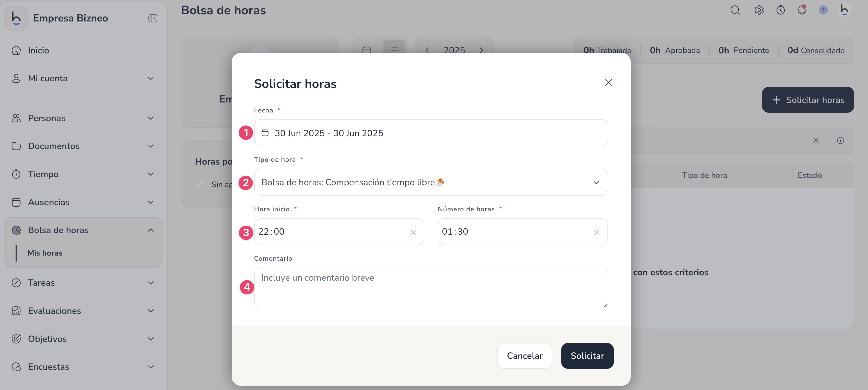Expand the Ausencias sidebar menu
The height and width of the screenshot is (390, 868).
click(x=83, y=202)
